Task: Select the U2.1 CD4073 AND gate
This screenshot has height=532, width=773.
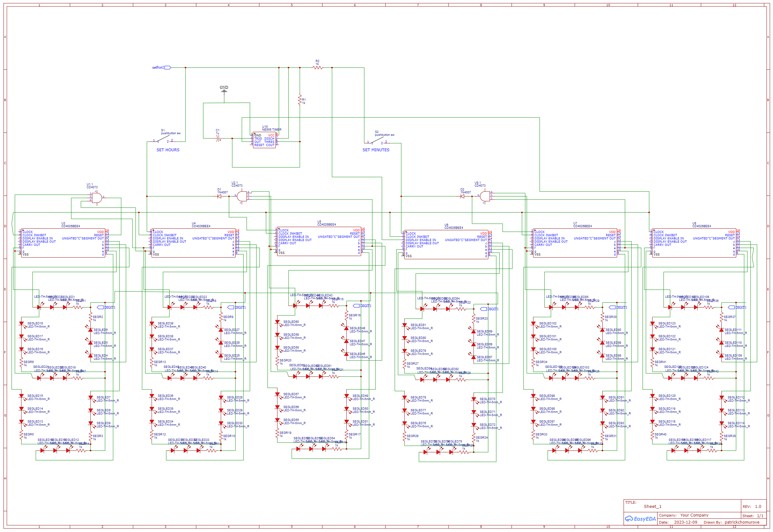Action: pos(242,196)
